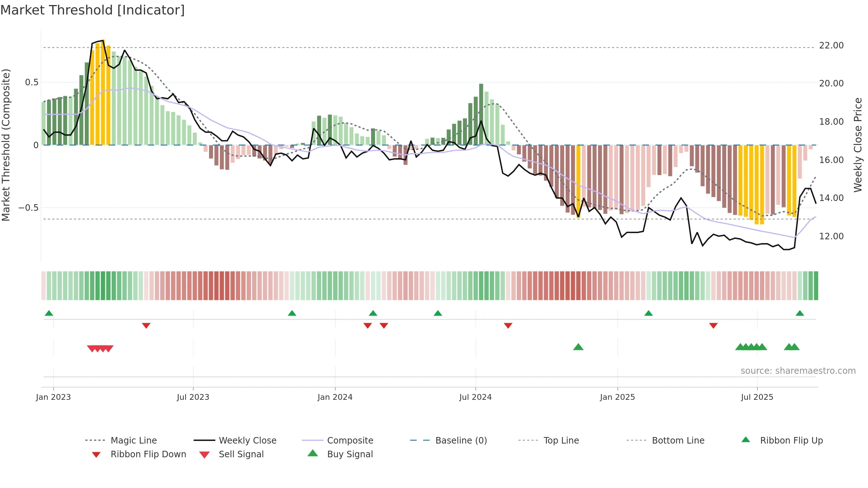868x488 pixels.
Task: Toggle the Baseline (0) legend entry
Action: pyautogui.click(x=448, y=440)
